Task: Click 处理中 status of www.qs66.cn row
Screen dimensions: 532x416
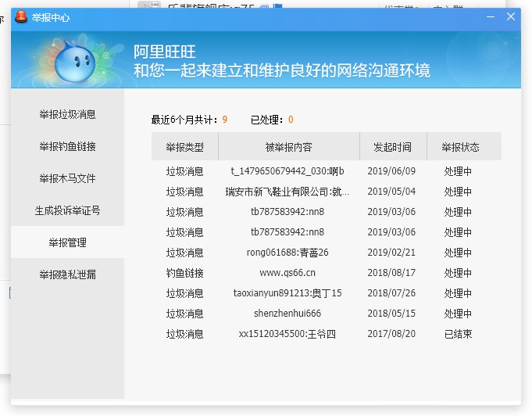Action: (458, 273)
